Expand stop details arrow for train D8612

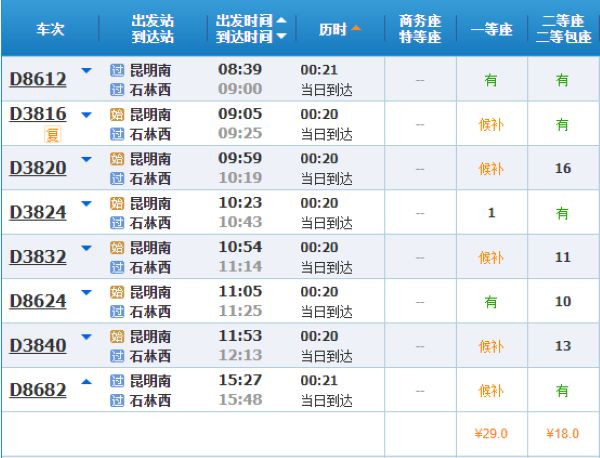[85, 71]
